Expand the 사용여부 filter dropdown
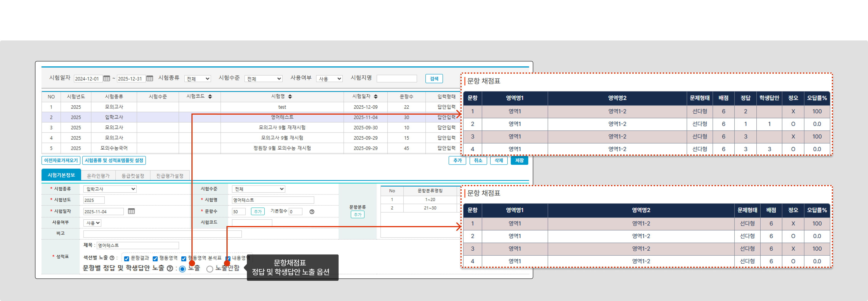The width and height of the screenshot is (868, 301). click(x=329, y=79)
